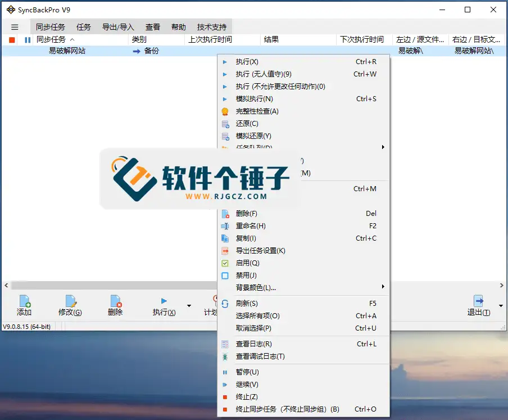This screenshot has height=420, width=508.
Task: Open the hamburger menu icon
Action: (15, 26)
